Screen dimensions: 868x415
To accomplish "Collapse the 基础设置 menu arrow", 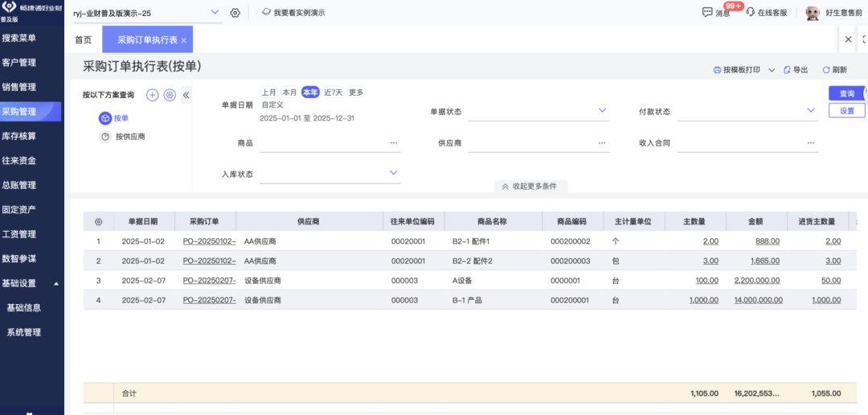I will point(56,284).
